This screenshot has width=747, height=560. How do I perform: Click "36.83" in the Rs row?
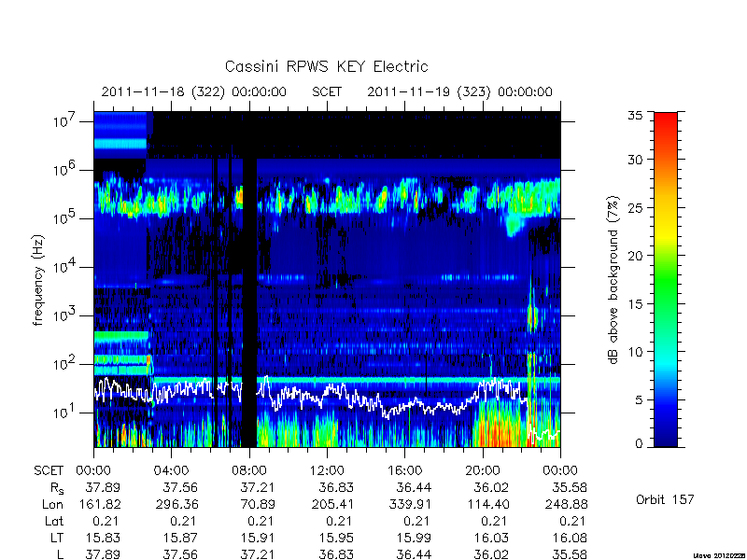tap(335, 487)
